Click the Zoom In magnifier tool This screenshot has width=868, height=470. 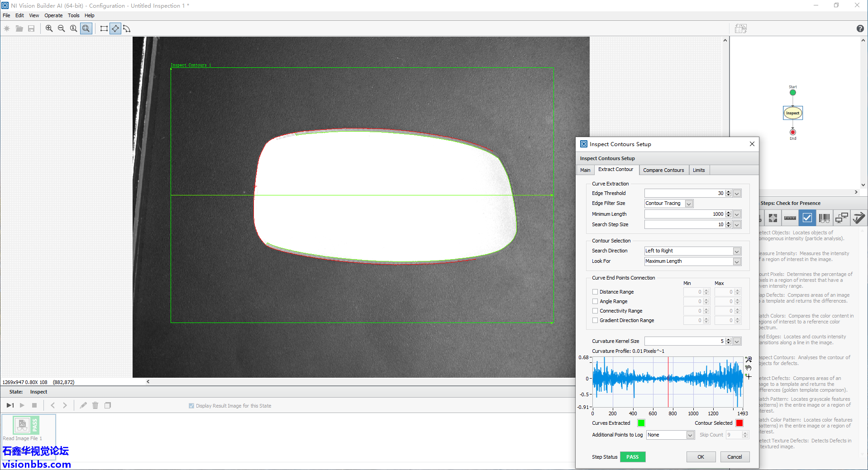click(49, 28)
